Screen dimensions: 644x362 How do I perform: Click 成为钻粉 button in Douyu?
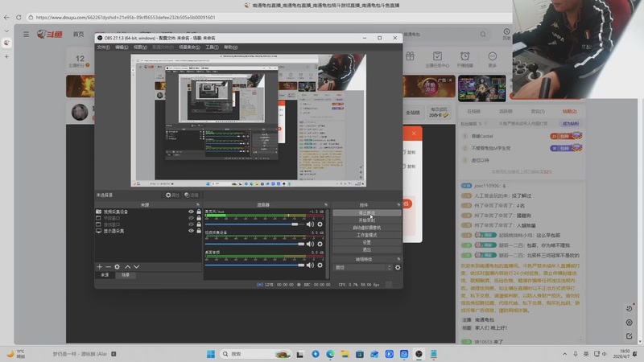571,124
